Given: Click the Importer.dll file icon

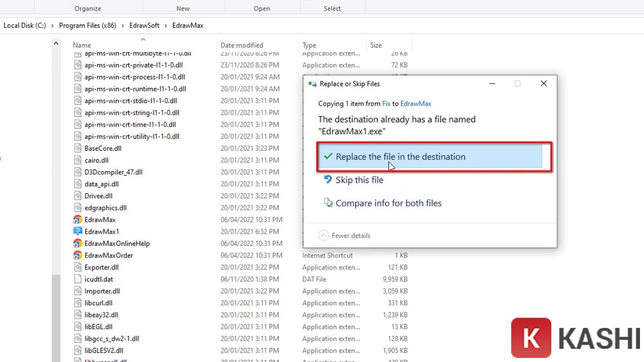Looking at the screenshot, I should click(77, 291).
